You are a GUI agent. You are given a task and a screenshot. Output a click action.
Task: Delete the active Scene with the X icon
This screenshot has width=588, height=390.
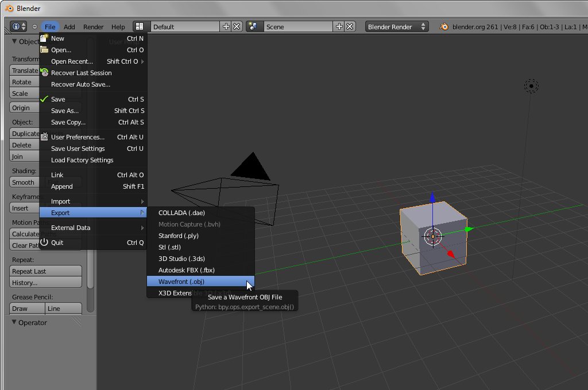tap(350, 26)
